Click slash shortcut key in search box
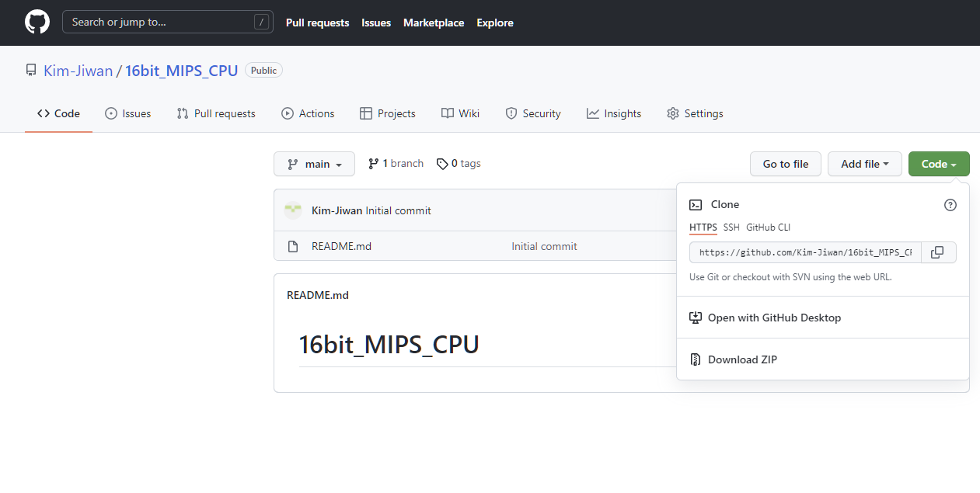Viewport: 980px width, 493px height. click(262, 22)
